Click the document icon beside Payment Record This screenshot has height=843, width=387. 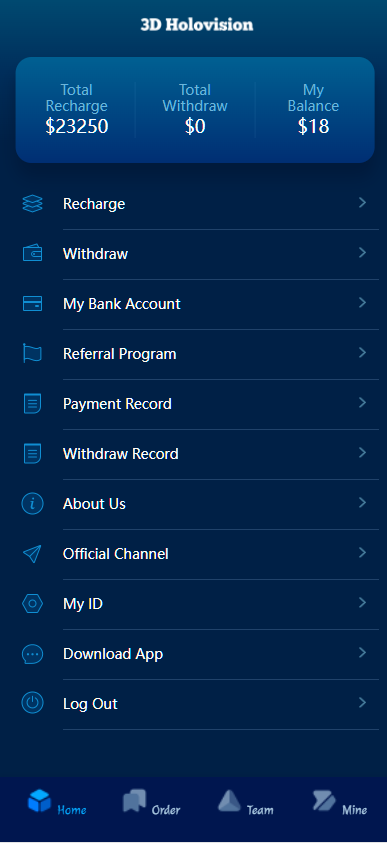point(32,403)
